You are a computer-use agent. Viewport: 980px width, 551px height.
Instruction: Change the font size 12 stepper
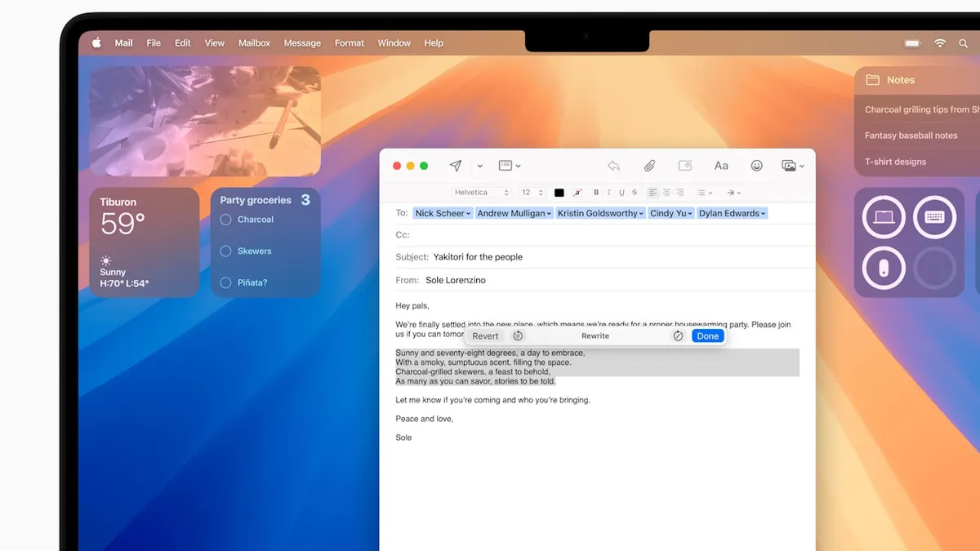[x=532, y=193]
